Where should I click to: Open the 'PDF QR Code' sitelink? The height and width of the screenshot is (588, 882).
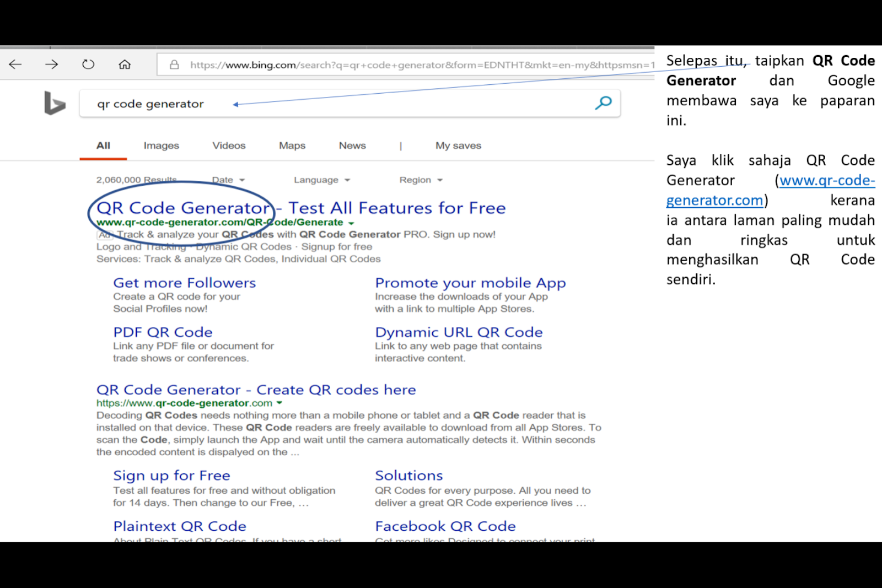click(x=163, y=332)
